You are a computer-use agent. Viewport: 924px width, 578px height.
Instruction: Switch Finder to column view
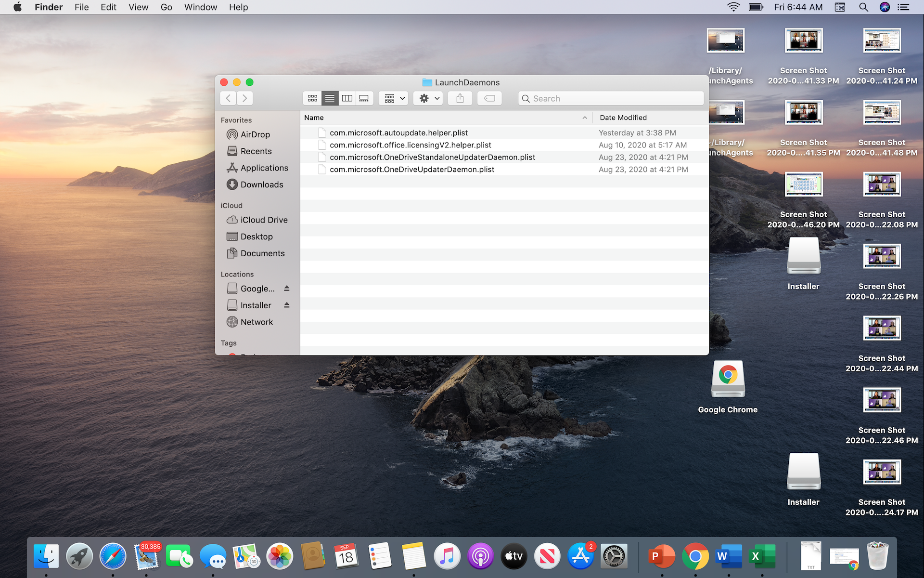point(347,98)
